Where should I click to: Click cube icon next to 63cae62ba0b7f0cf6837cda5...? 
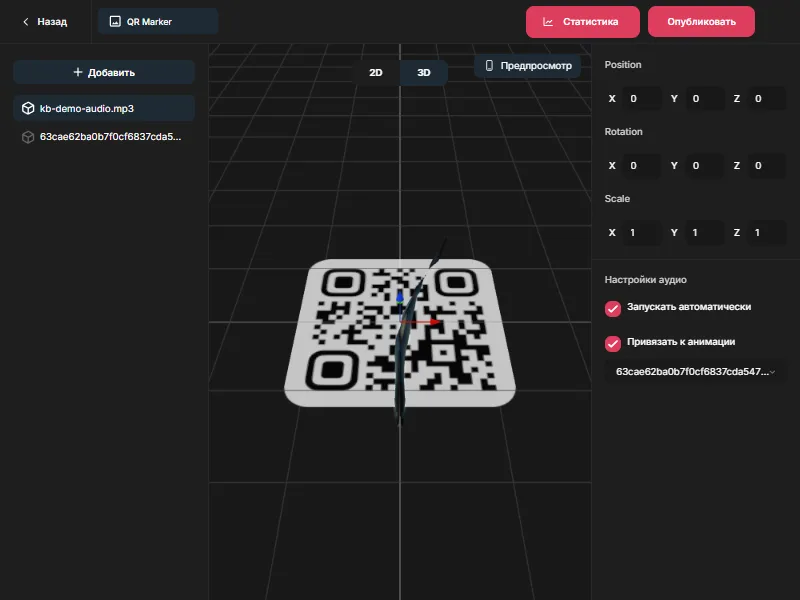pos(28,137)
